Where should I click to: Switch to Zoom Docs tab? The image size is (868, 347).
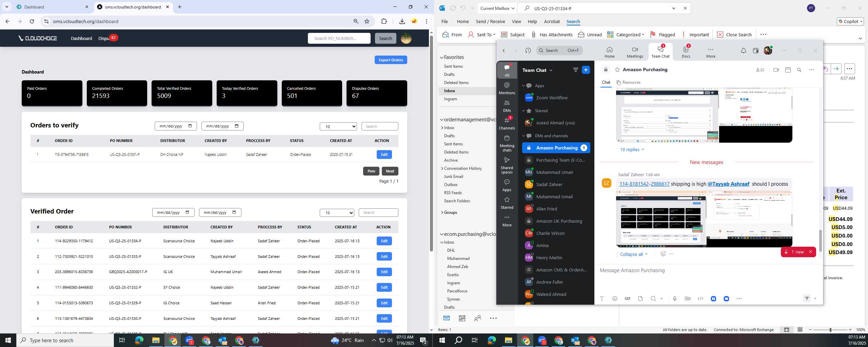point(686,52)
